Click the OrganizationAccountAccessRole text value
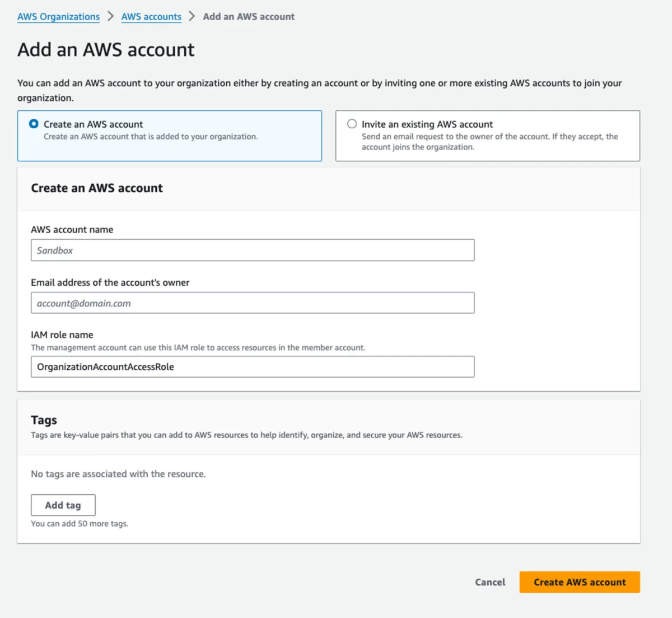 tap(105, 366)
